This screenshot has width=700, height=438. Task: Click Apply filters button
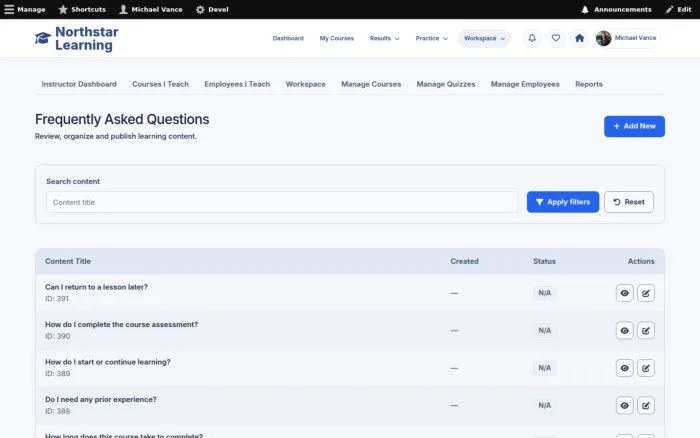[562, 202]
